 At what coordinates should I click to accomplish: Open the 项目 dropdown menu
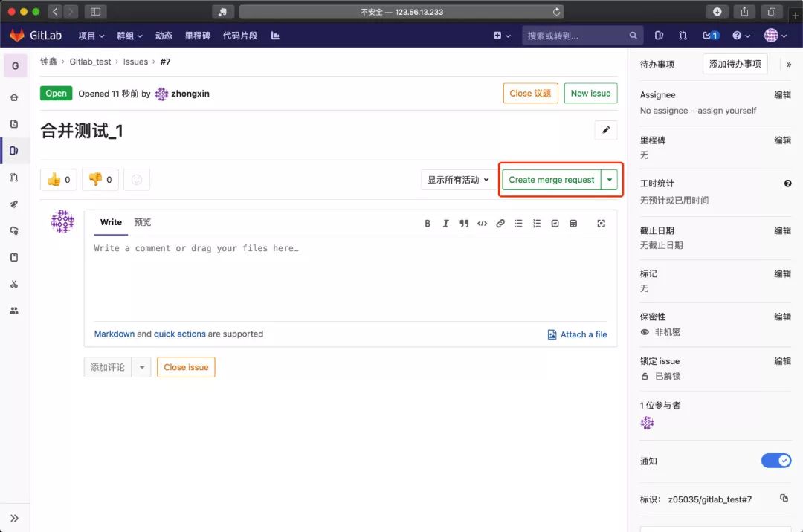point(91,36)
